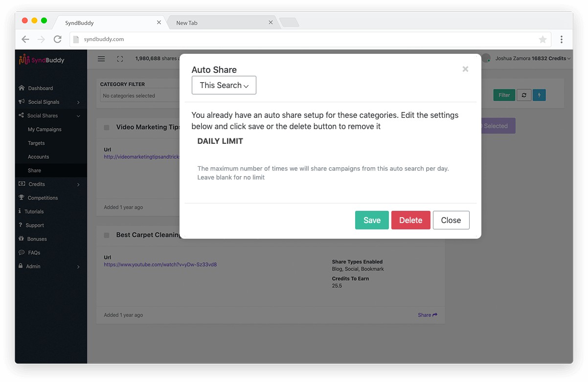Click the refresh icon next to Filter
This screenshot has height=382, width=588.
(524, 95)
